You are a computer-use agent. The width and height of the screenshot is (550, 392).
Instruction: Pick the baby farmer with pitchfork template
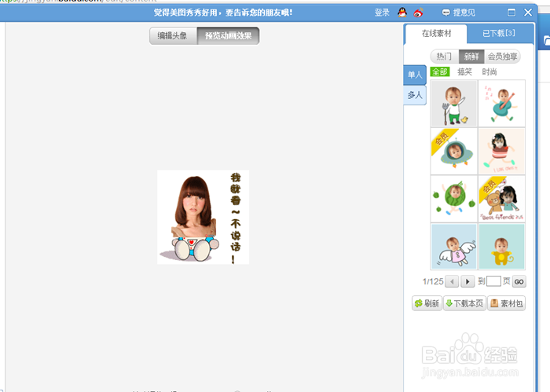coord(454,104)
